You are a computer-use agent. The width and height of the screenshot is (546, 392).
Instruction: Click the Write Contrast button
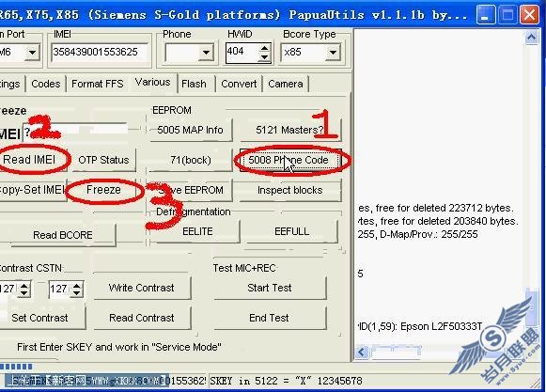click(141, 288)
